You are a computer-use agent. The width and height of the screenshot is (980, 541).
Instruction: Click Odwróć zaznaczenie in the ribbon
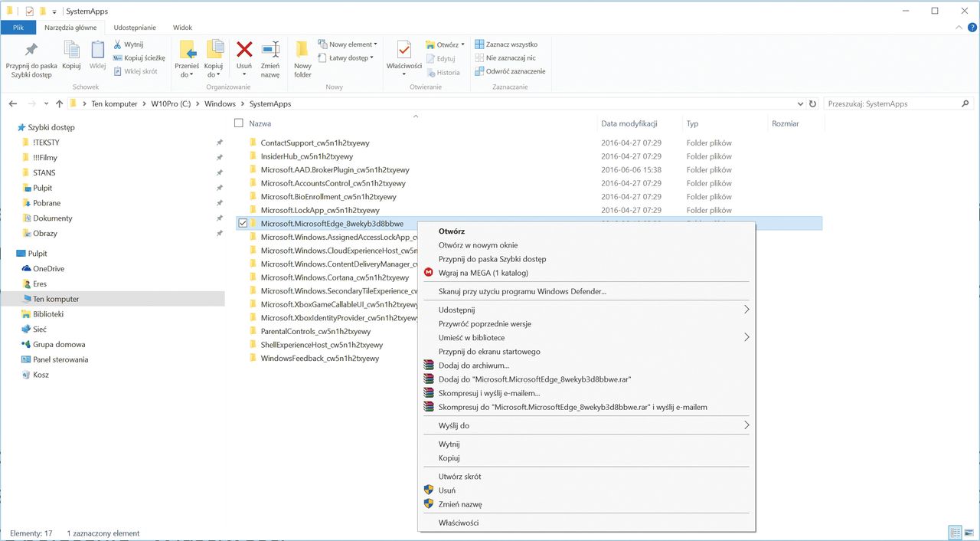pos(510,71)
